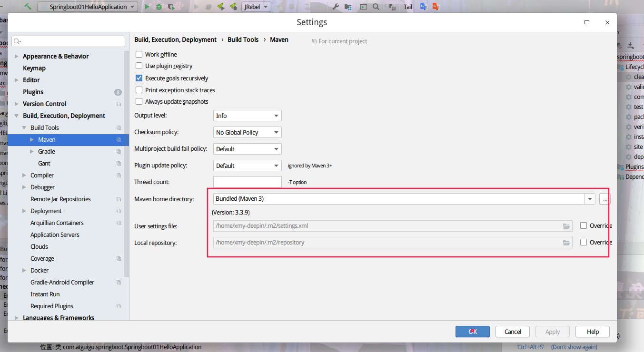Click the Thread count input field

[248, 182]
